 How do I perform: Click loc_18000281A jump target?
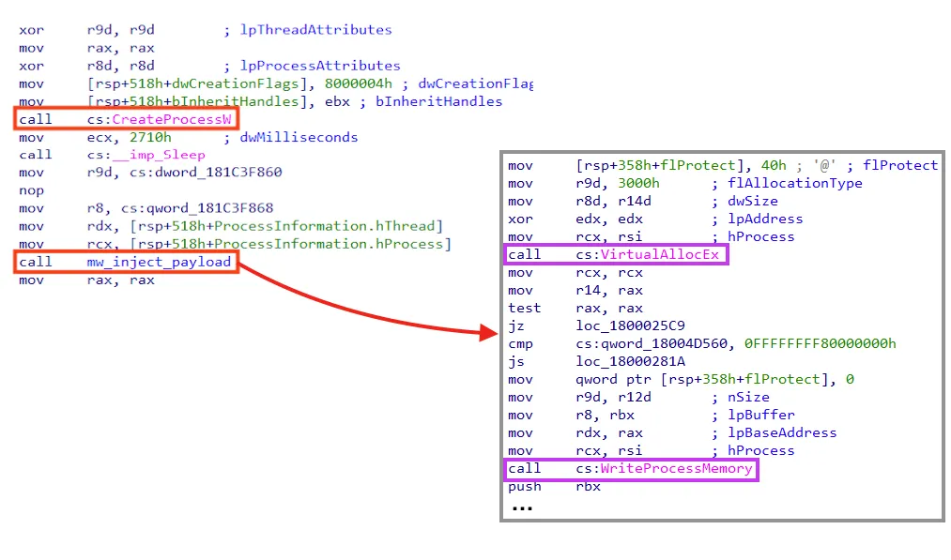tap(631, 362)
